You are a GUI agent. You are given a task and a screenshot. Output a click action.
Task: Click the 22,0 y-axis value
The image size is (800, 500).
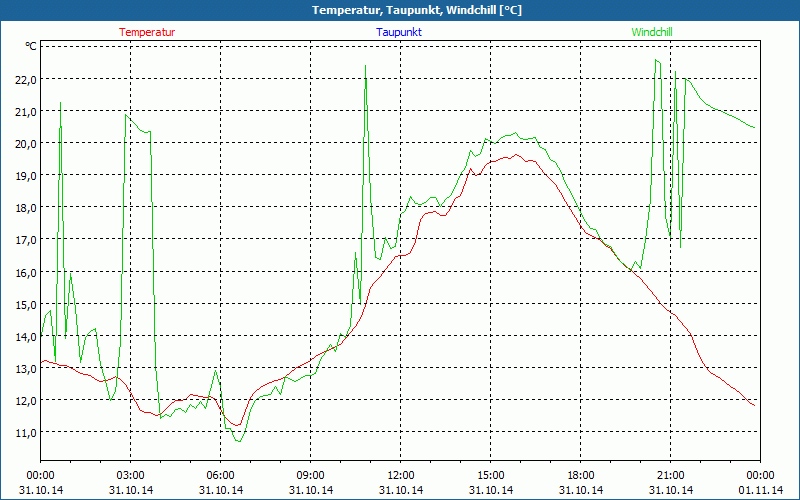click(24, 79)
